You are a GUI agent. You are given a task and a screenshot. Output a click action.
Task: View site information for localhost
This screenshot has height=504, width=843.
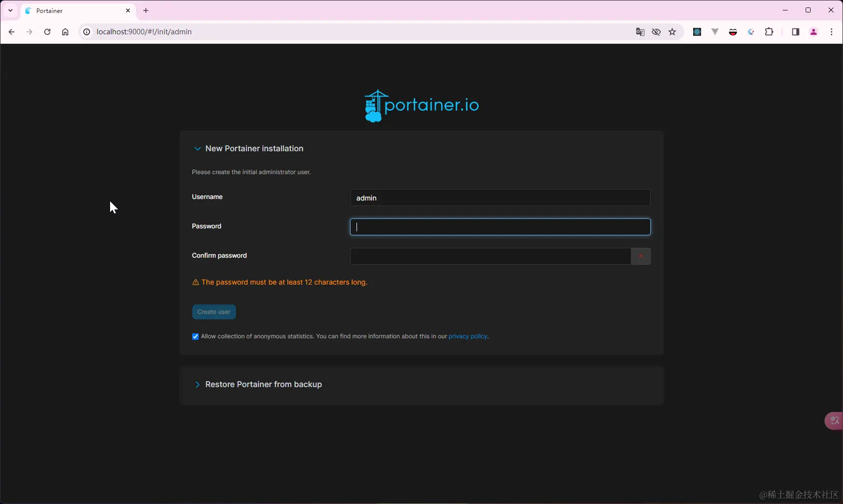coord(87,32)
